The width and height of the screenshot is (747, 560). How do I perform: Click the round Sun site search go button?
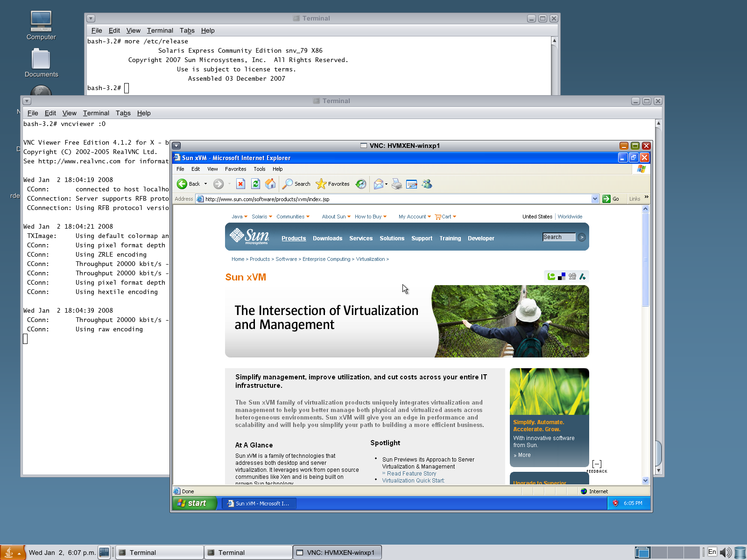tap(582, 237)
